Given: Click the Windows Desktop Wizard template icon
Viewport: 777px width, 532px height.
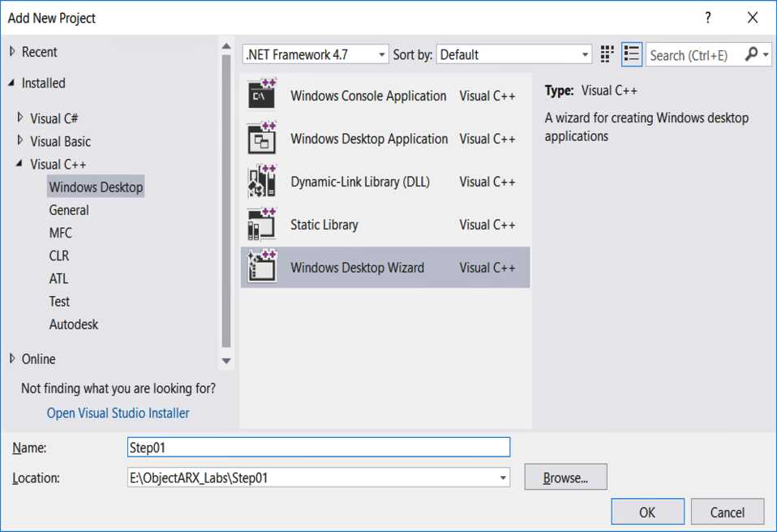Looking at the screenshot, I should [x=262, y=267].
